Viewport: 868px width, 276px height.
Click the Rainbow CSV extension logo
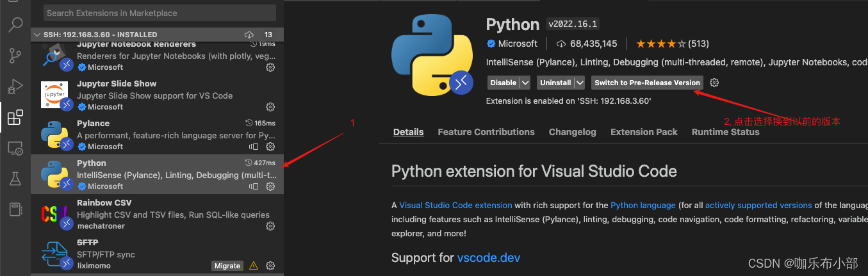click(x=54, y=214)
